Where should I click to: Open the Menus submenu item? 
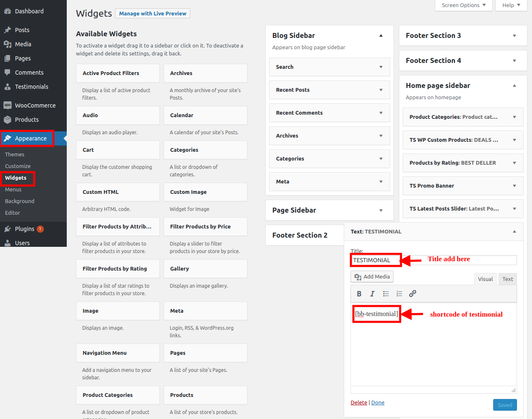[x=13, y=190]
